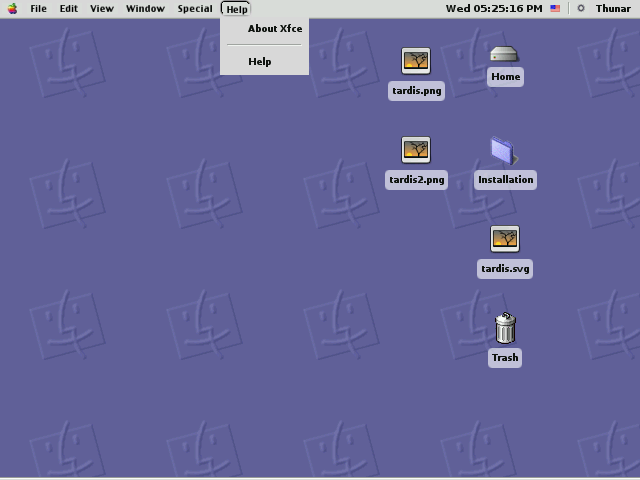Open the View menu
The image size is (640, 480).
pyautogui.click(x=102, y=9)
